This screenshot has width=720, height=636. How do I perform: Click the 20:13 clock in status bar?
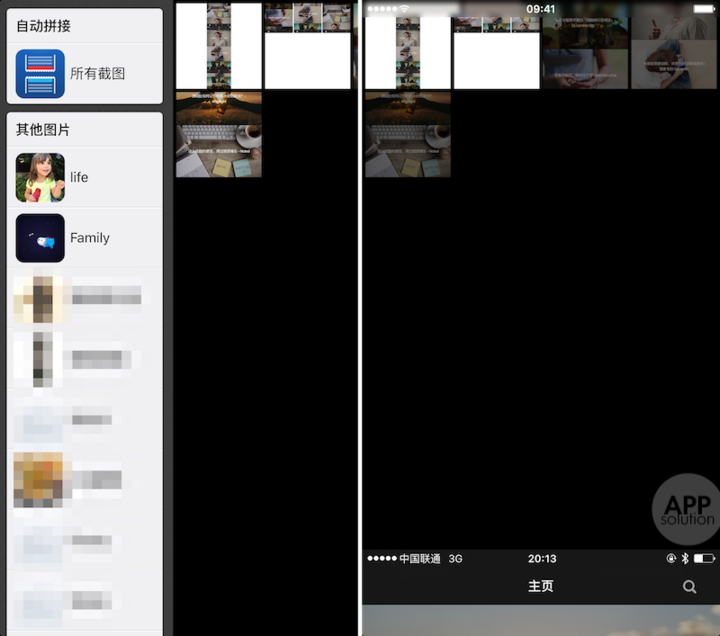[x=541, y=559]
